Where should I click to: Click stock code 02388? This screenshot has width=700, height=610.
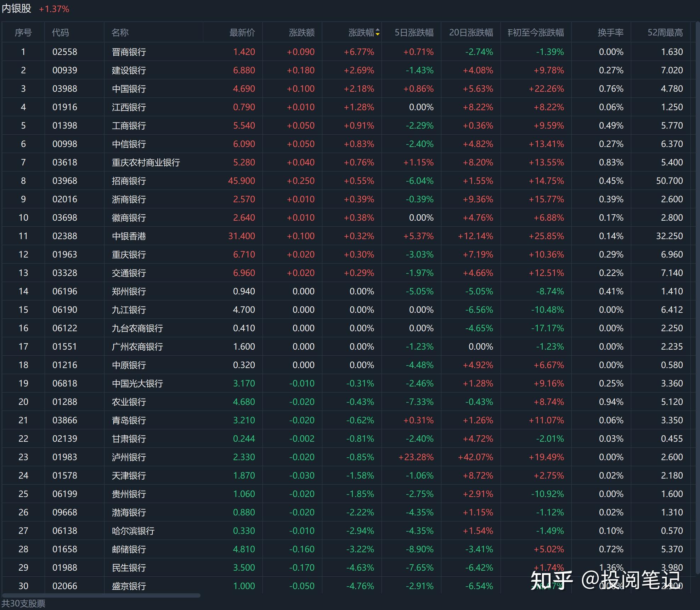tap(65, 236)
